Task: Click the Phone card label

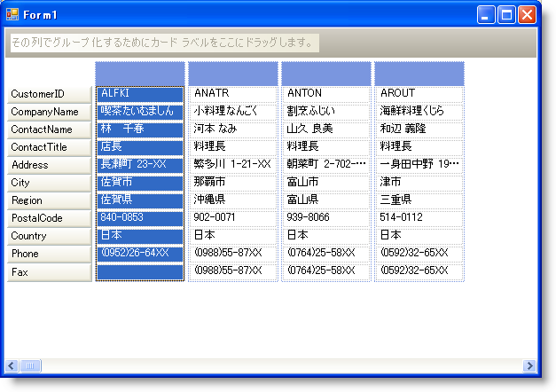Action: [50, 254]
